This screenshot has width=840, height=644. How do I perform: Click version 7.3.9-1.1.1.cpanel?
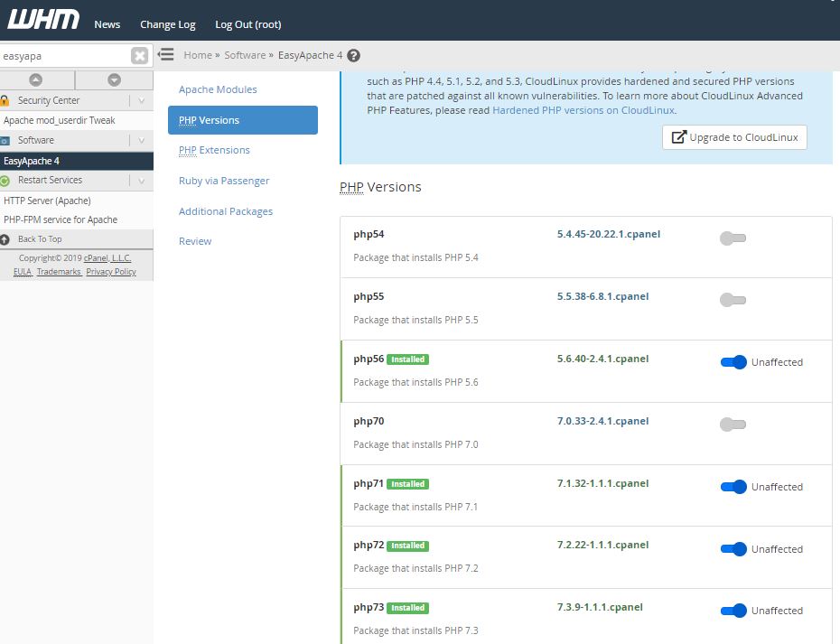600,607
